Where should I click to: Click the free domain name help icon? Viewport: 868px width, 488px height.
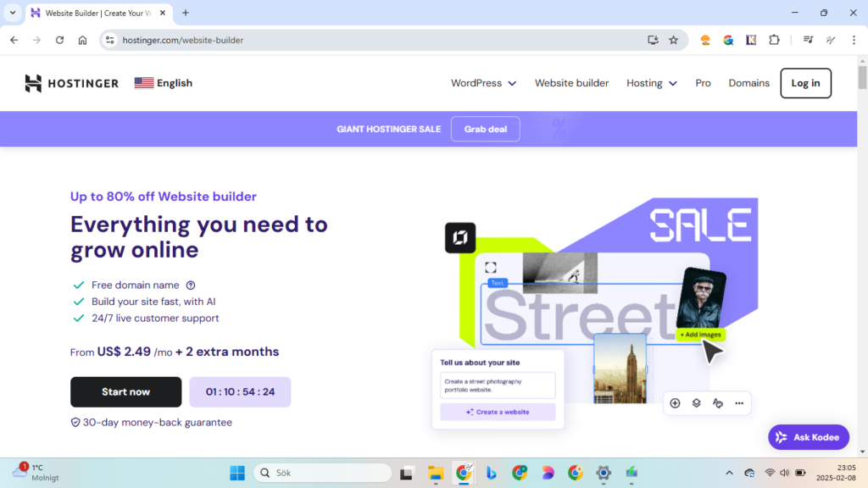point(191,286)
